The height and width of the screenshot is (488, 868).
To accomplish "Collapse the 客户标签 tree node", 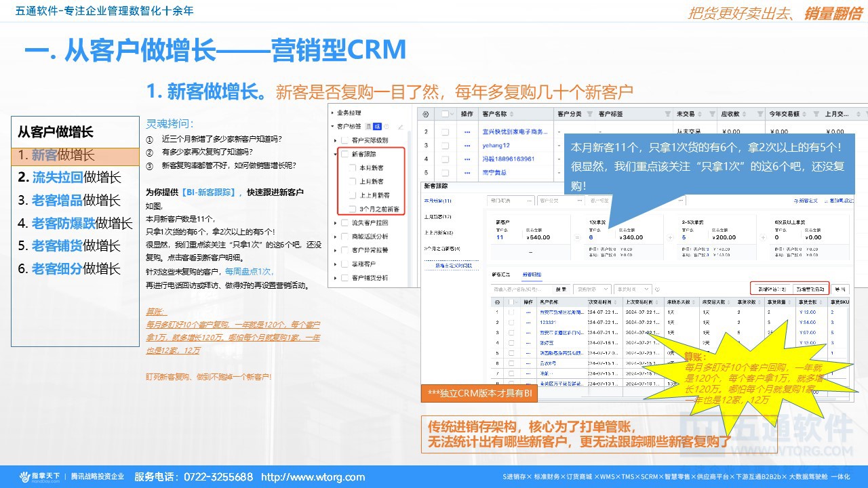I will click(332, 126).
